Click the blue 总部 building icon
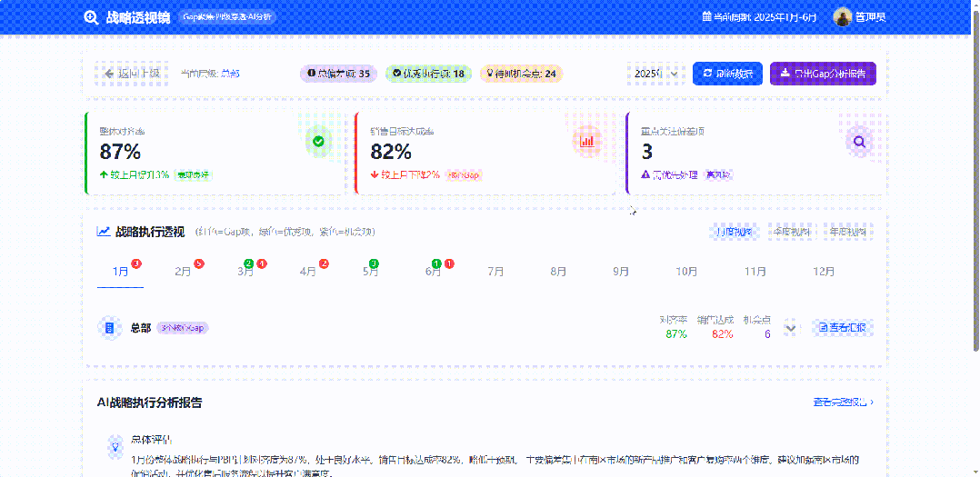Image resolution: width=980 pixels, height=477 pixels. 109,327
